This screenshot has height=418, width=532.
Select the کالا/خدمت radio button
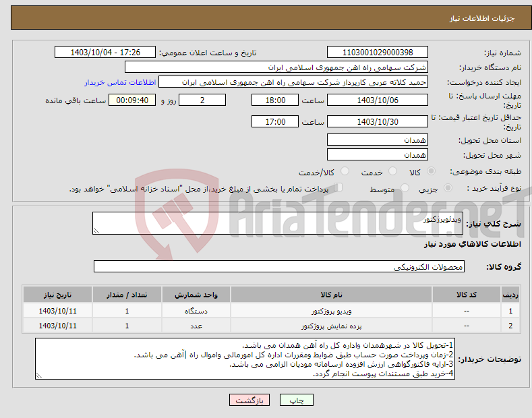point(345,171)
